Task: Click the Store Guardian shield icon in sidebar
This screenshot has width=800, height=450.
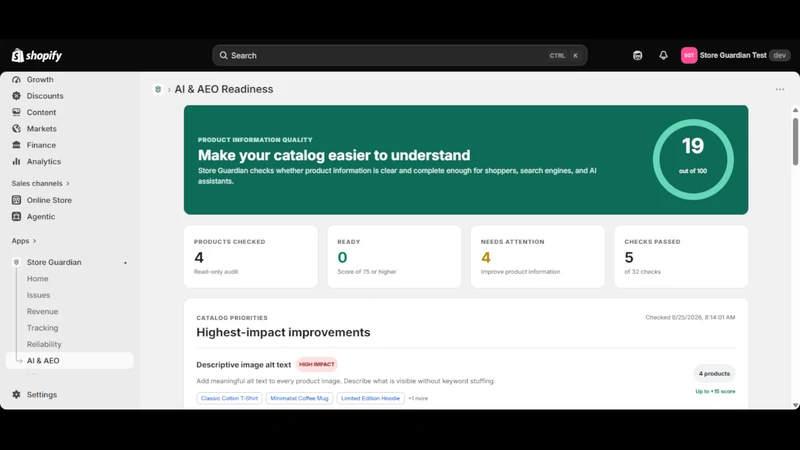Action: click(16, 262)
